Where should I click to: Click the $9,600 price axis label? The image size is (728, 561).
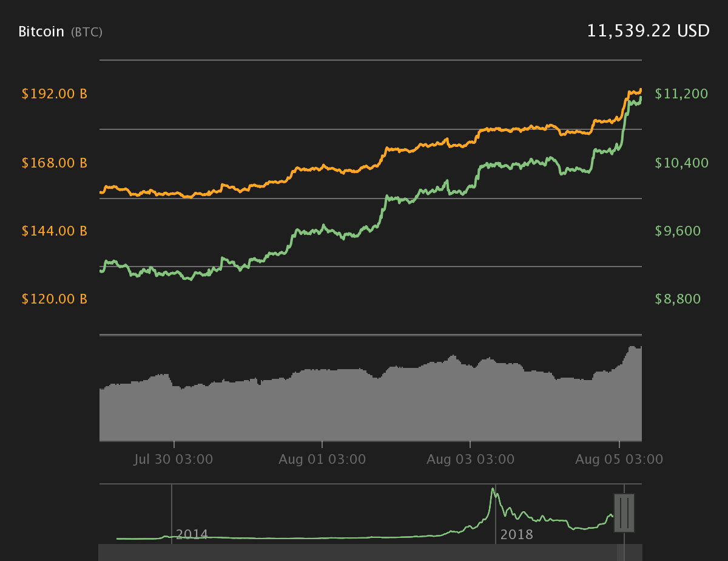678,231
